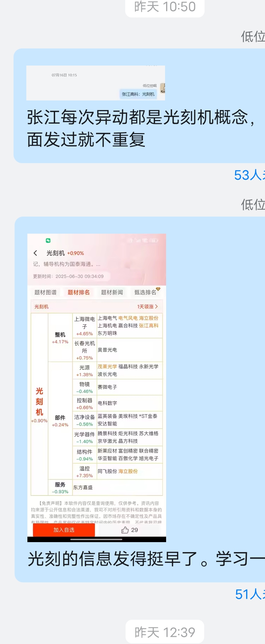Click stock name 同飞股份
This screenshot has width=265, height=644.
coord(107,471)
